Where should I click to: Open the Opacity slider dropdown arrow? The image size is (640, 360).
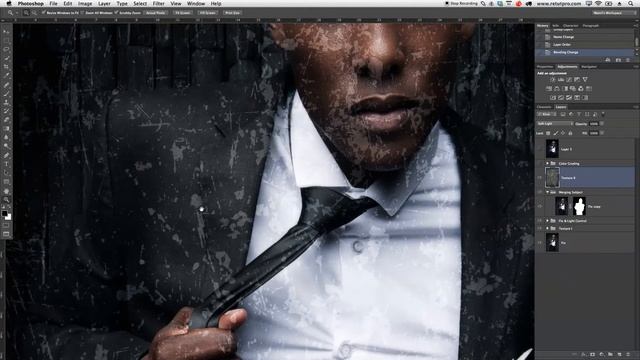[x=602, y=124]
